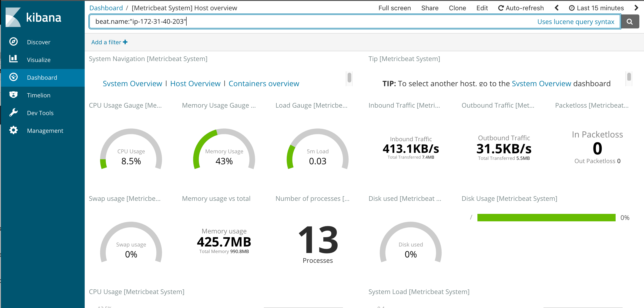
Task: Go to Dashboard breadcrumb link
Action: click(x=106, y=8)
